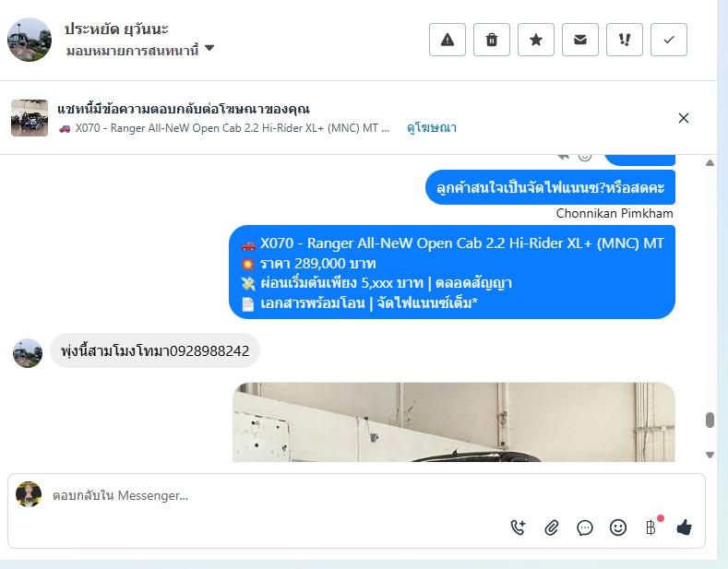
Task: Mark conversation as done with checkmark
Action: 669,40
